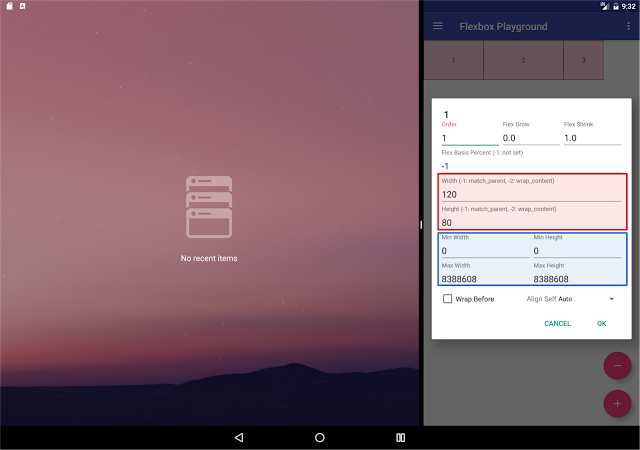Click the Height field showing 80
Image resolution: width=640 pixels, height=450 pixels.
tap(531, 222)
